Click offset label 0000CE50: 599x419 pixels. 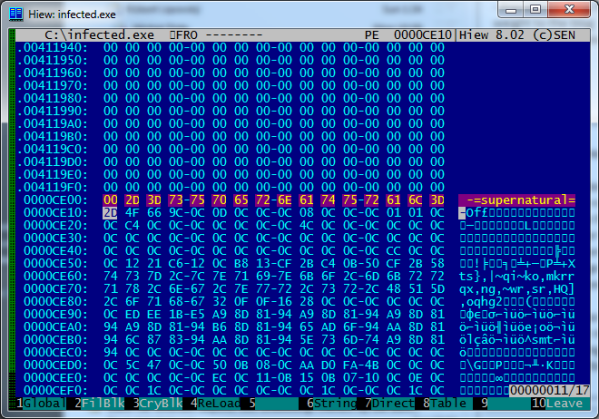pos(55,264)
